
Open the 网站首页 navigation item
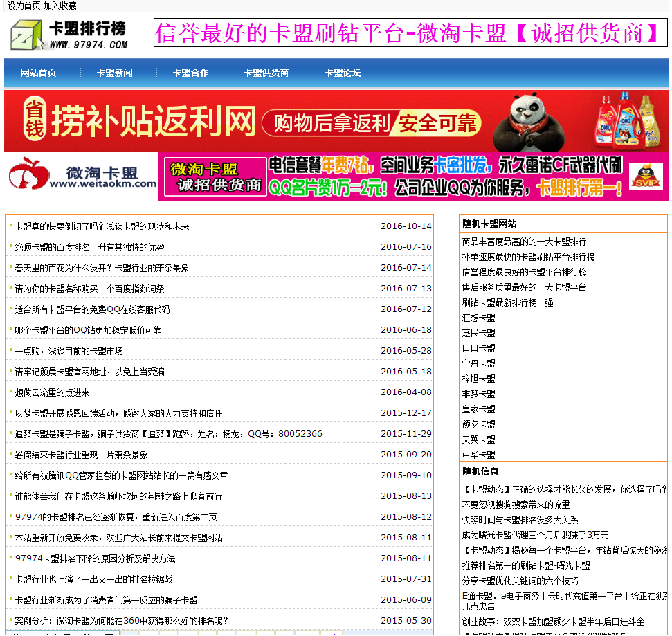38,72
